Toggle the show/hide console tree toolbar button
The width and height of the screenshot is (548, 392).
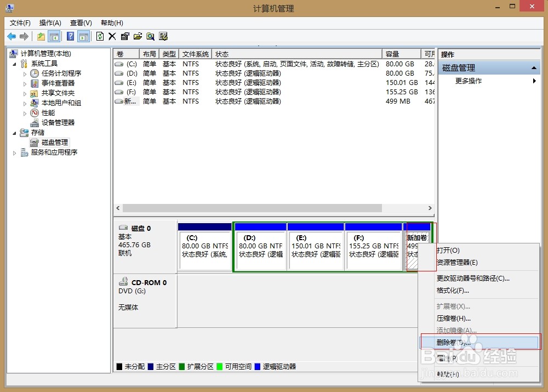pos(55,36)
